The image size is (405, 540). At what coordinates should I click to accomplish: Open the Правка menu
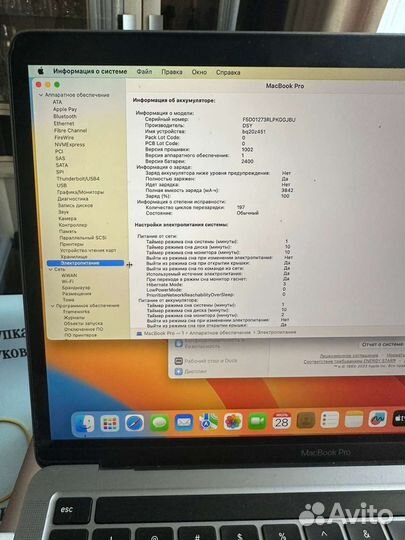point(172,72)
